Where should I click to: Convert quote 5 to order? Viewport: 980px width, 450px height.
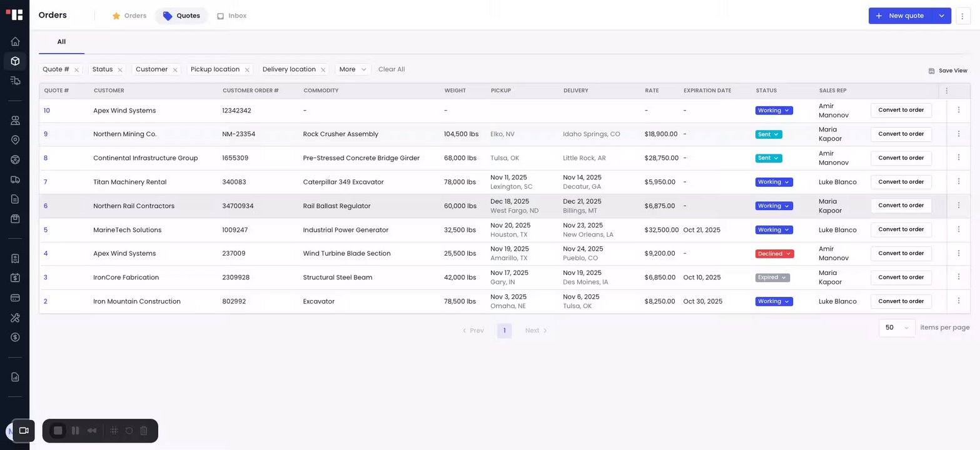(x=901, y=229)
